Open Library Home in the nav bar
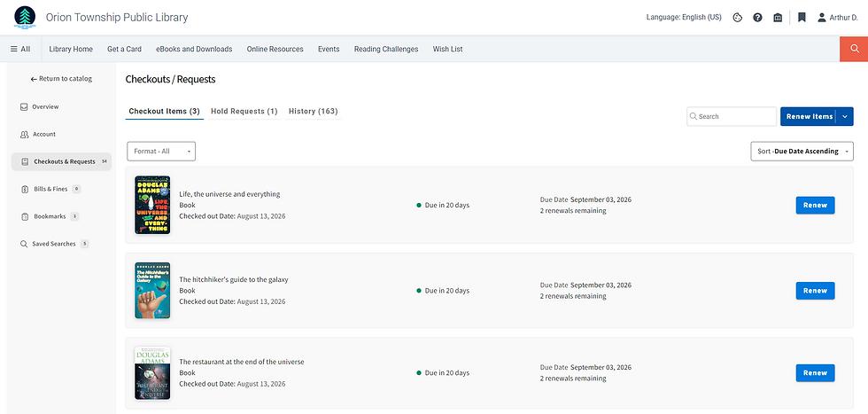 coord(71,49)
